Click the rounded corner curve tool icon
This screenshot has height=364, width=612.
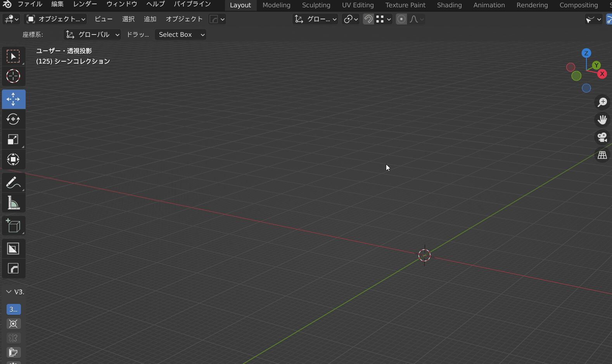click(x=14, y=269)
